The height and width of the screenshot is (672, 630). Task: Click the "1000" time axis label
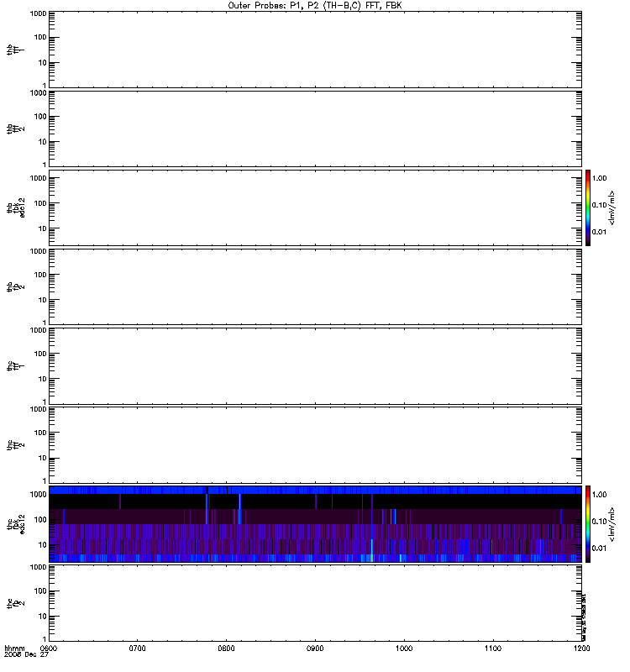(404, 648)
